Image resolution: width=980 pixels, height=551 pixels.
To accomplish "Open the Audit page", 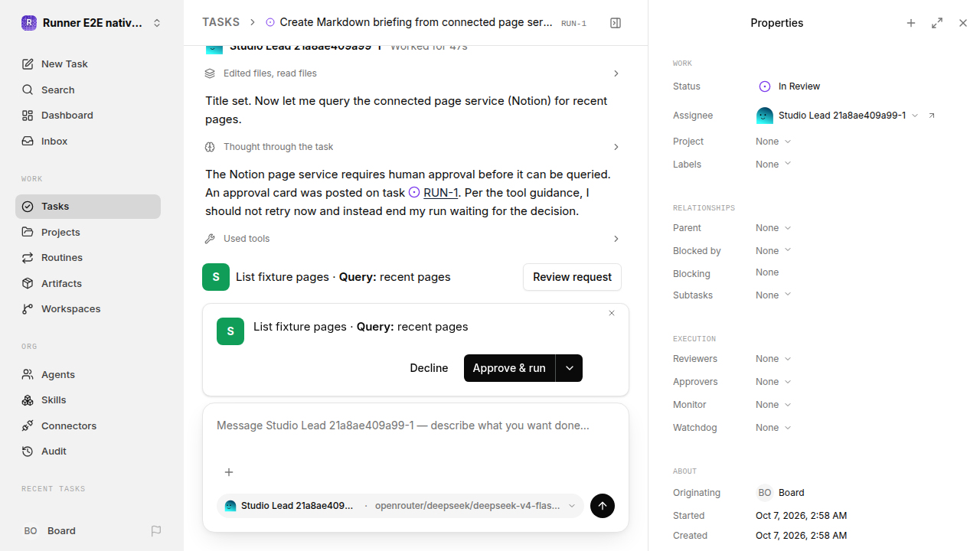I will [x=88, y=452].
